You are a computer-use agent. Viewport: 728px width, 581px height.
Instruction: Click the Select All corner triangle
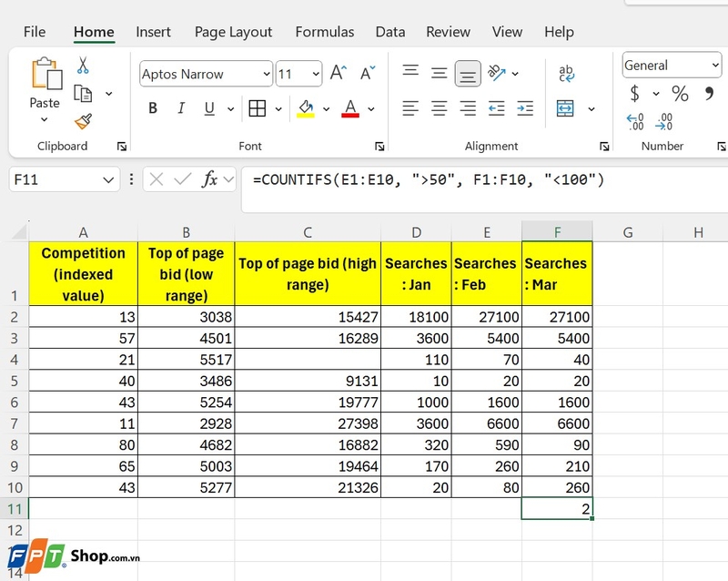point(18,231)
